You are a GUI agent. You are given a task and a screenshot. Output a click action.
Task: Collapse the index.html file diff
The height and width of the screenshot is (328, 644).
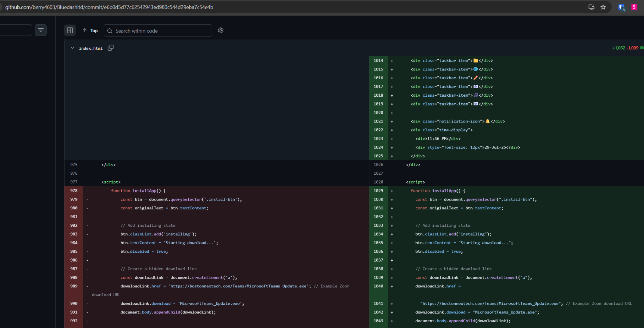(x=73, y=48)
